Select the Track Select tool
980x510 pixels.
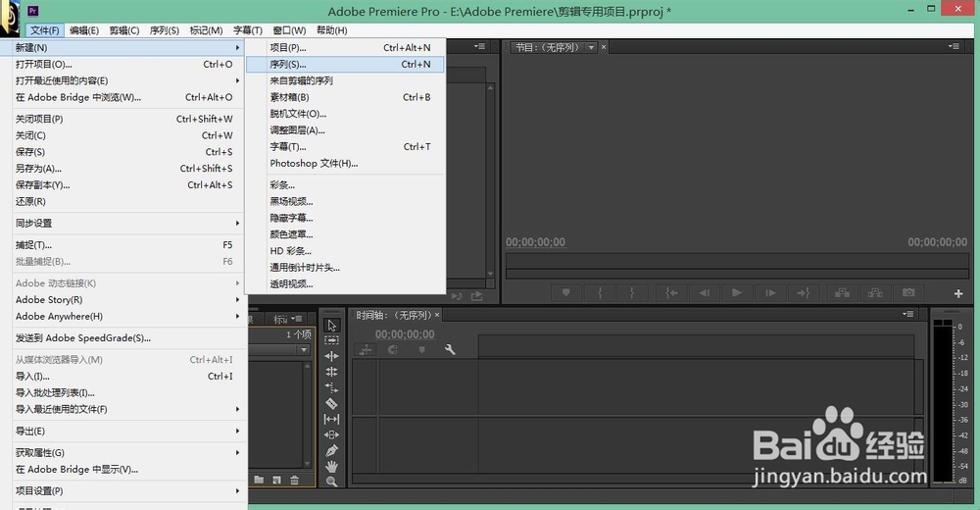[x=332, y=340]
